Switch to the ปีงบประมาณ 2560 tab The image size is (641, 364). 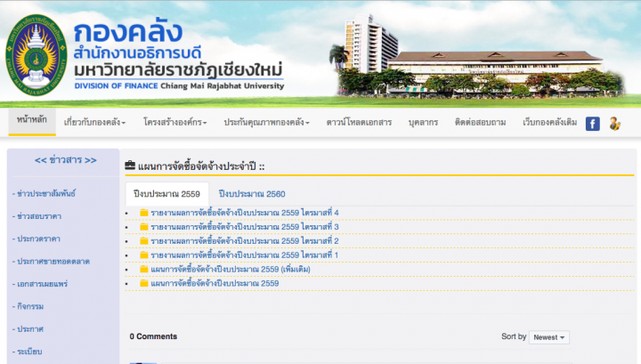(252, 194)
